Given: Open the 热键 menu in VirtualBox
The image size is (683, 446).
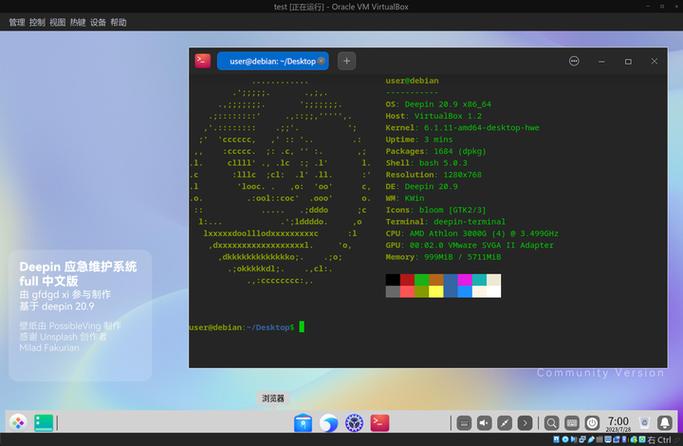Looking at the screenshot, I should [78, 22].
